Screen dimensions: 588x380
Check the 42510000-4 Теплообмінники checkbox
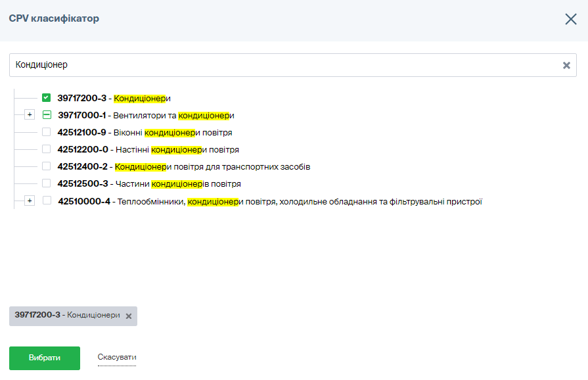pos(47,201)
